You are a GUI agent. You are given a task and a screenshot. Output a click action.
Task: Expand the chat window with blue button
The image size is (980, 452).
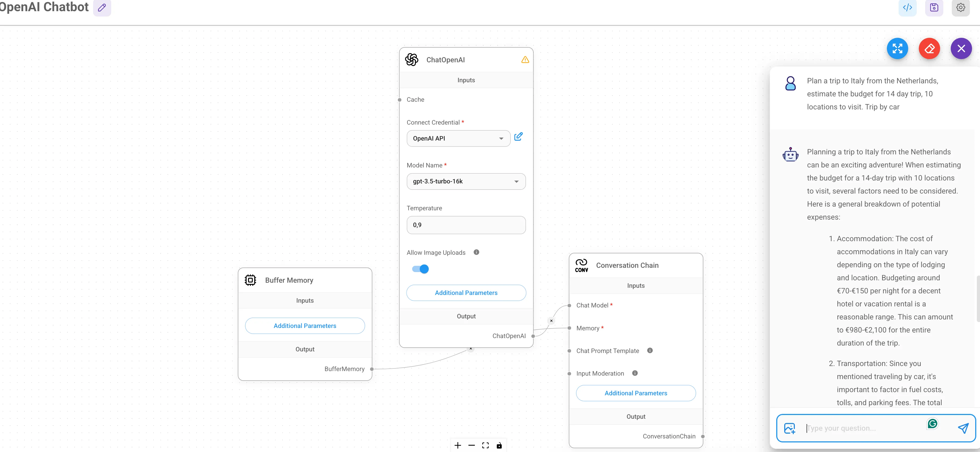(x=898, y=49)
